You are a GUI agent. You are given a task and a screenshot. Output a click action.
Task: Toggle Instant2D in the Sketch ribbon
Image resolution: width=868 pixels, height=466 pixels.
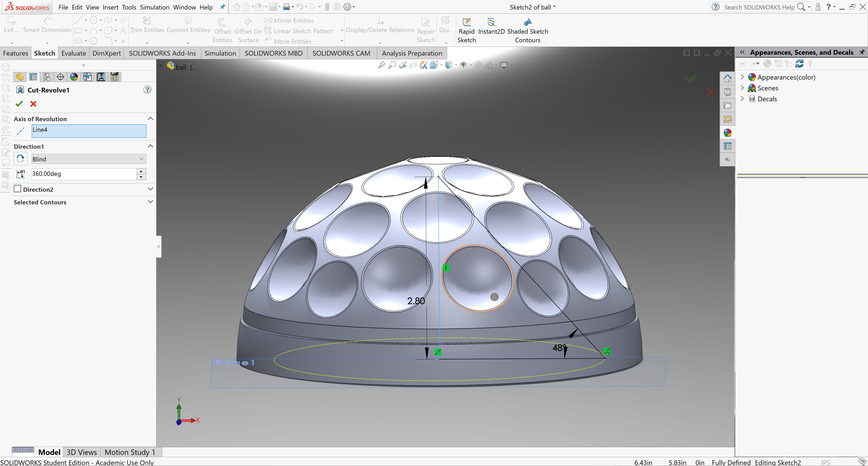tap(491, 27)
